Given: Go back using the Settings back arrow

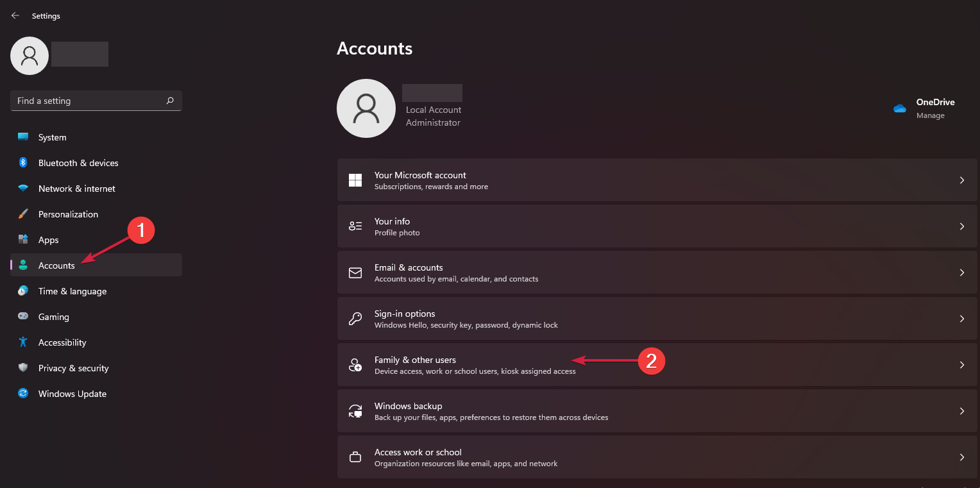Looking at the screenshot, I should tap(15, 15).
